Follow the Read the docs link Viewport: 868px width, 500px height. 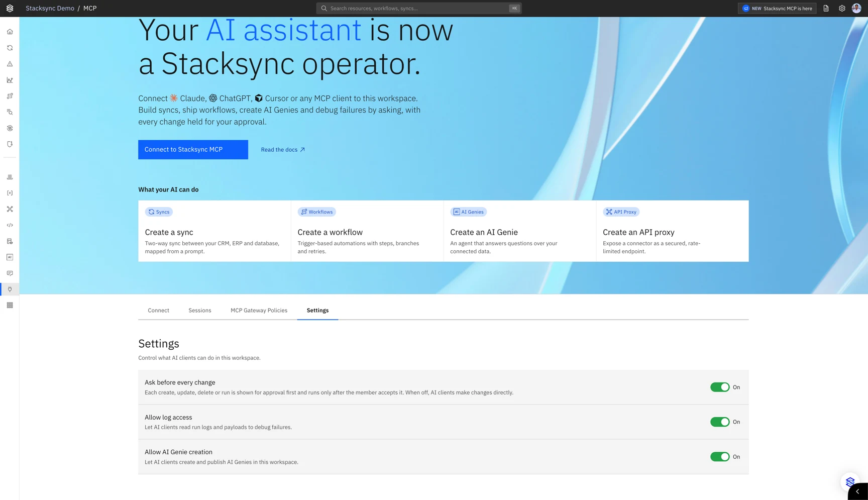[x=283, y=150]
